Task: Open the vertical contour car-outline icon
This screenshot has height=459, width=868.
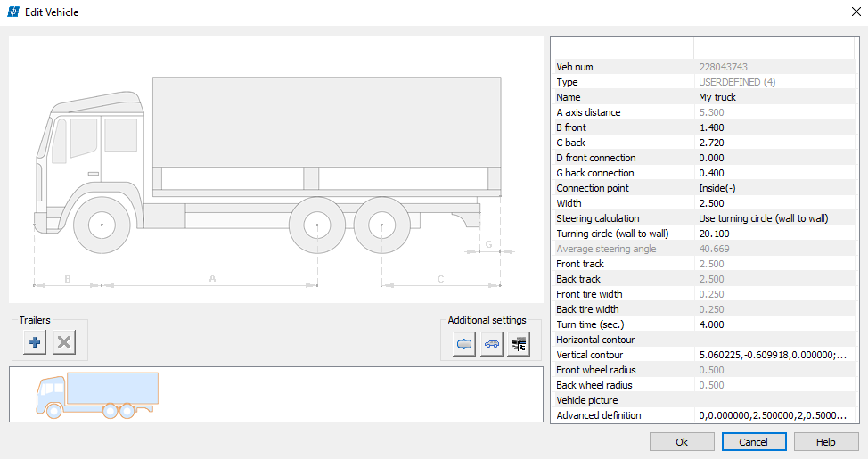Action: point(491,343)
